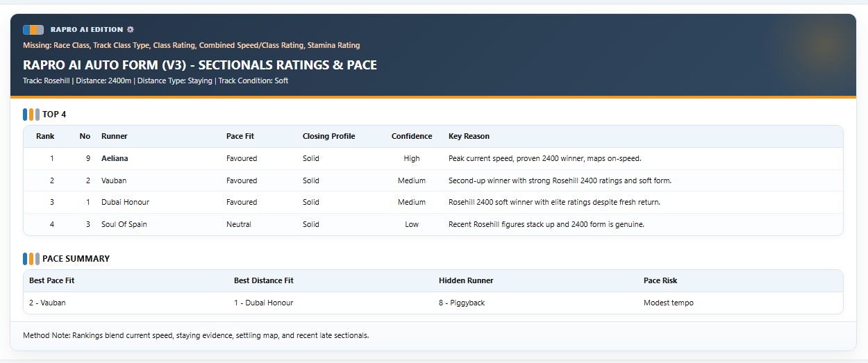Viewport: 868px width, 363px height.
Task: Click the tri-color RAPRO logo badge in header
Action: pos(33,30)
